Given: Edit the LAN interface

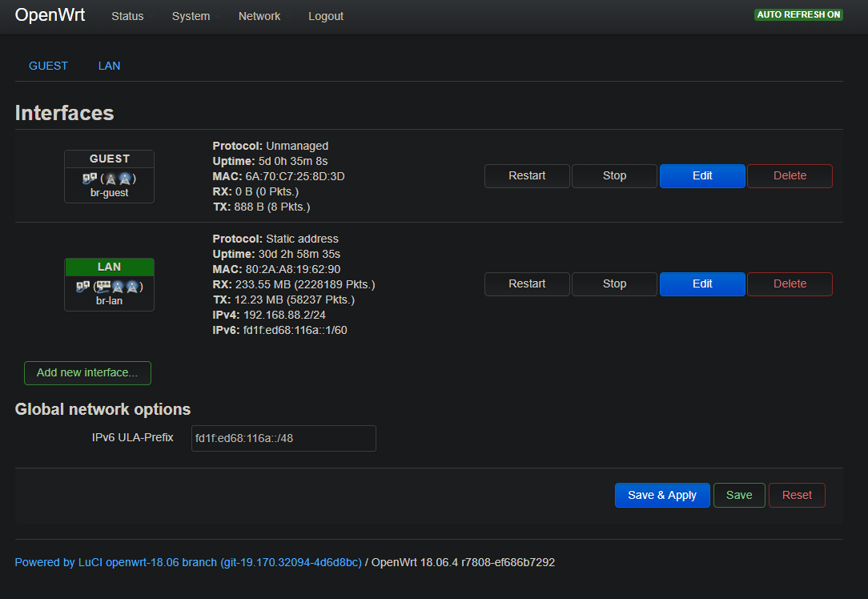Looking at the screenshot, I should coord(702,283).
